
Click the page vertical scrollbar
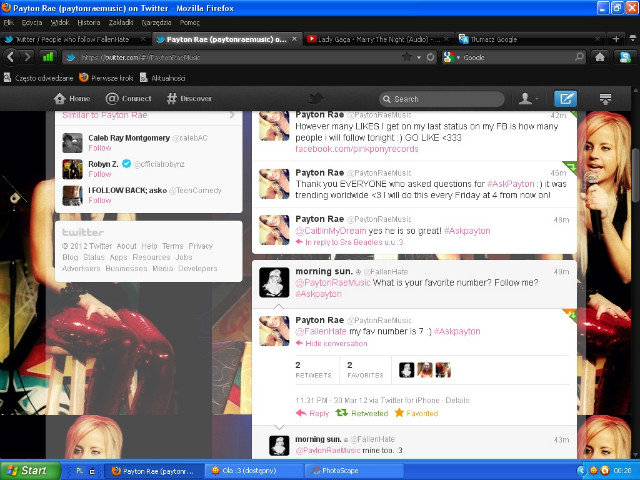636,176
